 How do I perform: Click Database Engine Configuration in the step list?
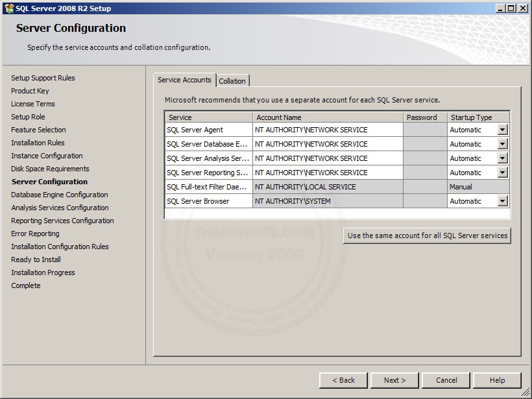[x=60, y=195]
